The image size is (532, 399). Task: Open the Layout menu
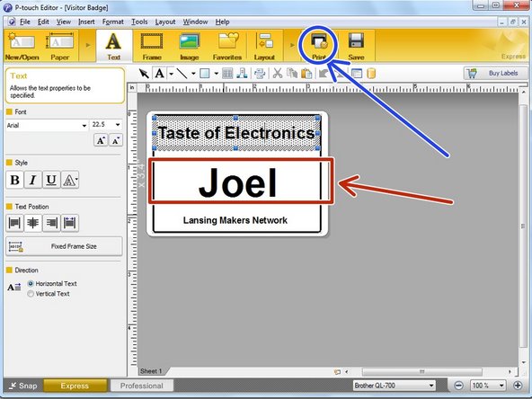(x=165, y=22)
